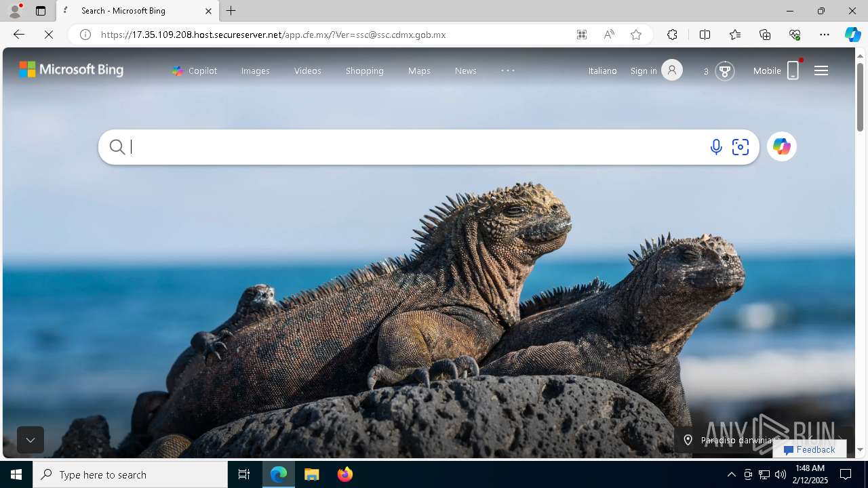Image resolution: width=868 pixels, height=488 pixels.
Task: Click the Bing search magnifier icon
Action: (117, 147)
